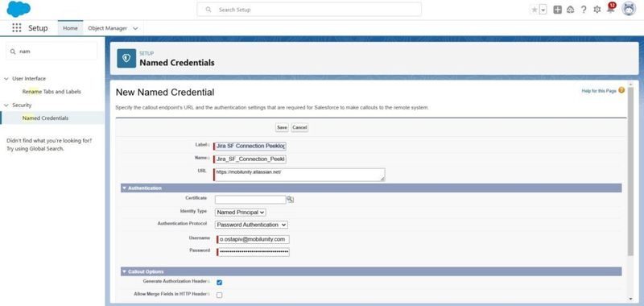Click into the Label input field

[250, 147]
